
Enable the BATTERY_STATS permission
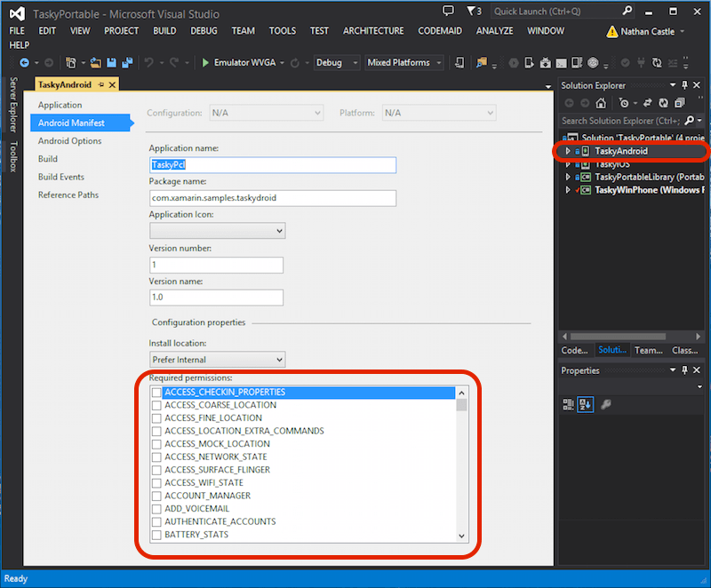[156, 535]
